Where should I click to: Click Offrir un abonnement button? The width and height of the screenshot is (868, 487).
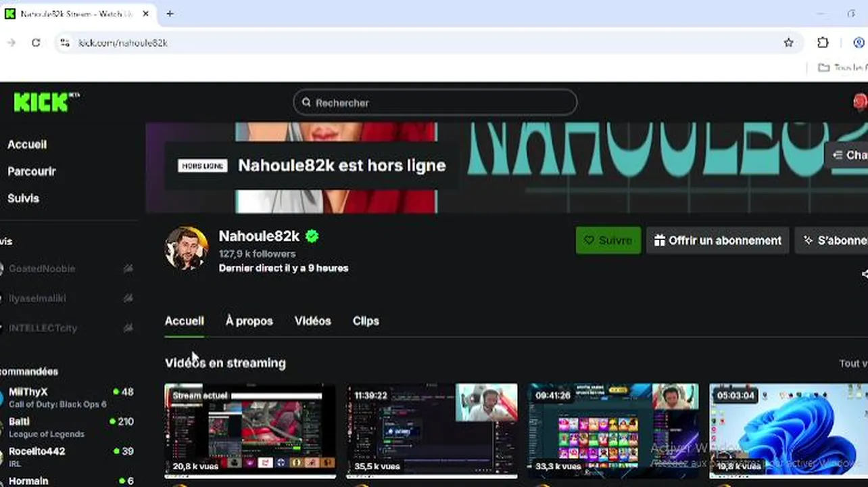pos(717,241)
